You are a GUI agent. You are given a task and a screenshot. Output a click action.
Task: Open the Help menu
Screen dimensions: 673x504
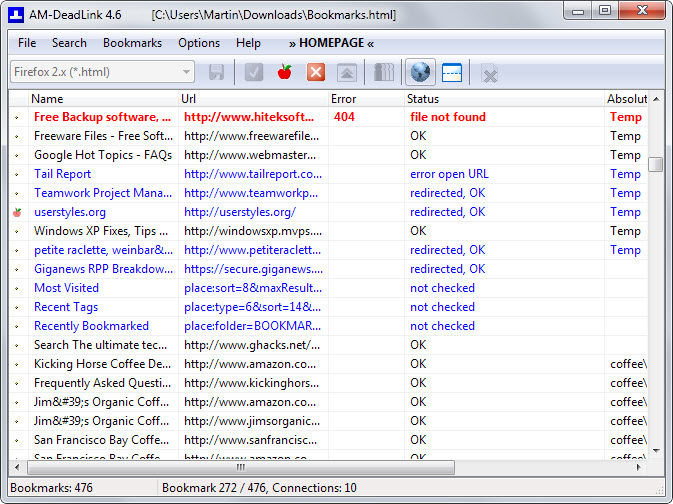pyautogui.click(x=248, y=43)
